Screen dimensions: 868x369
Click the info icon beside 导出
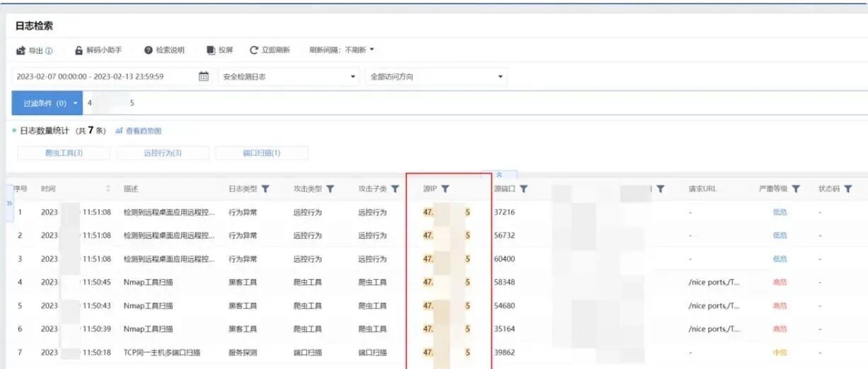(x=49, y=51)
